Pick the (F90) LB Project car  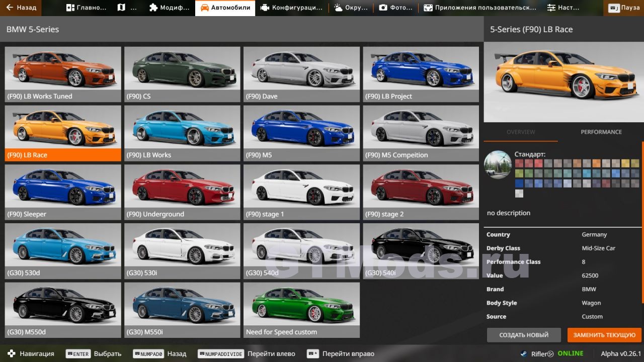421,74
